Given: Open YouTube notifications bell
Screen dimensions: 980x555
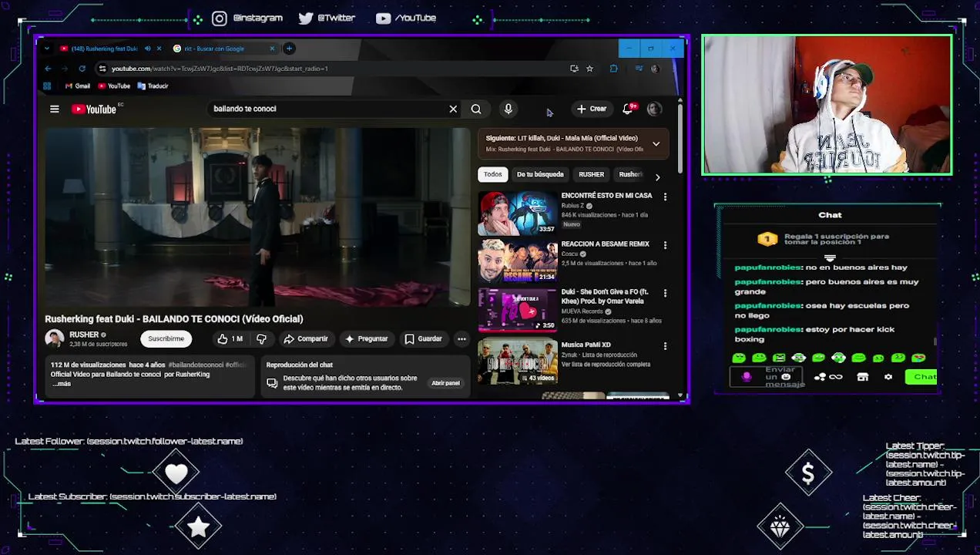Looking at the screenshot, I should pyautogui.click(x=628, y=109).
